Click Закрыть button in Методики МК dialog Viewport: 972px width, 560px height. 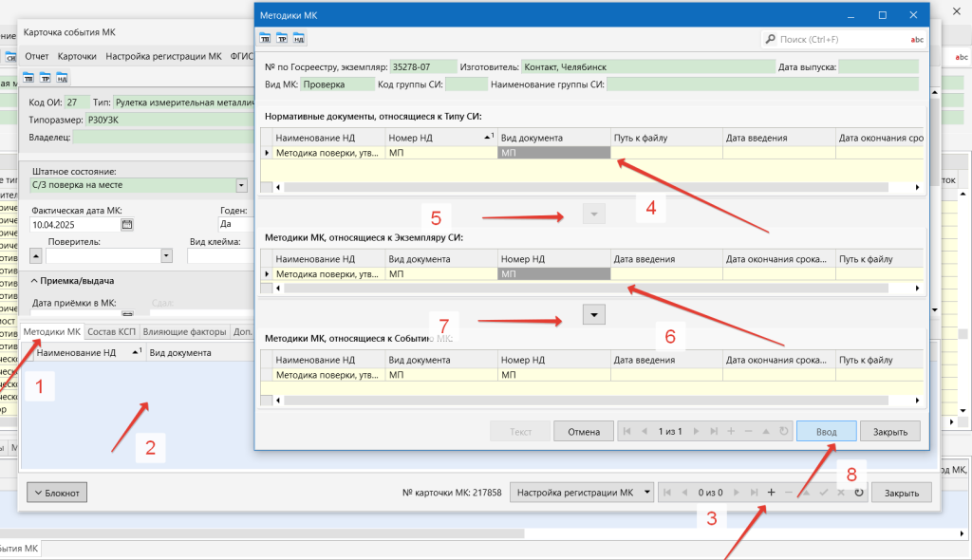(890, 432)
